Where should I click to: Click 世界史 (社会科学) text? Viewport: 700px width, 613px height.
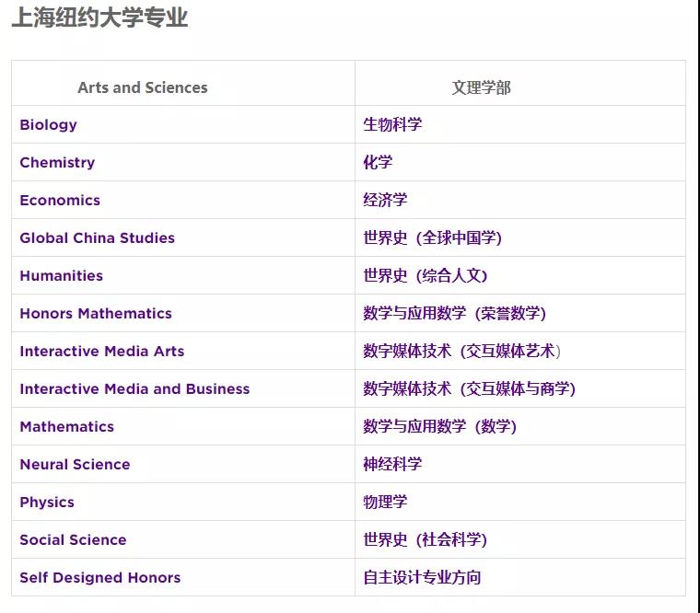coord(425,540)
